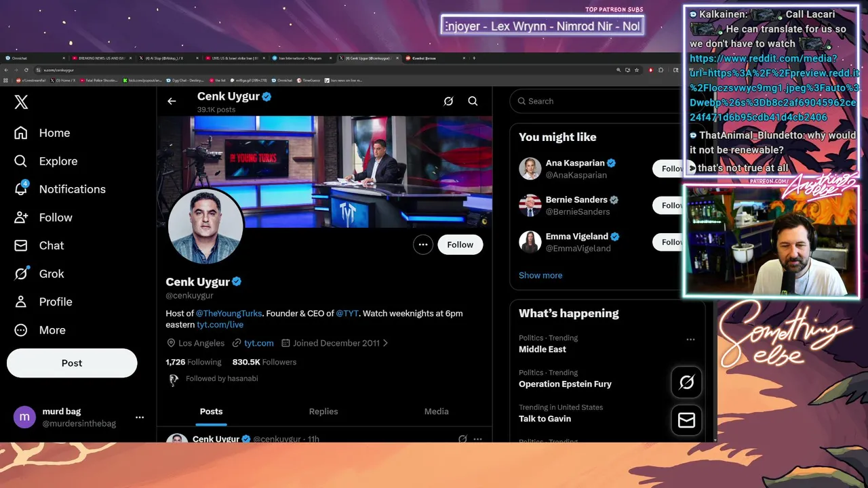This screenshot has width=868, height=488.
Task: Open the floating Messages envelope button
Action: (686, 421)
